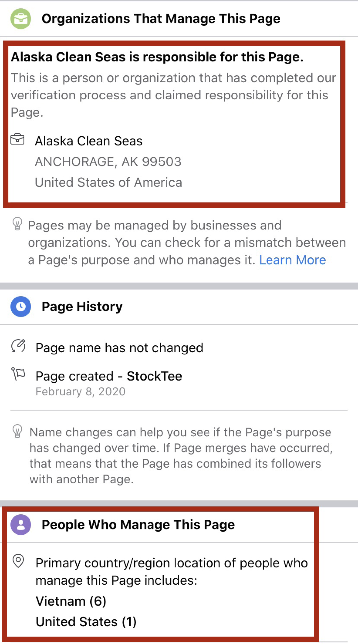The height and width of the screenshot is (644, 358).
Task: Select the United States (1) entry
Action: click(86, 622)
